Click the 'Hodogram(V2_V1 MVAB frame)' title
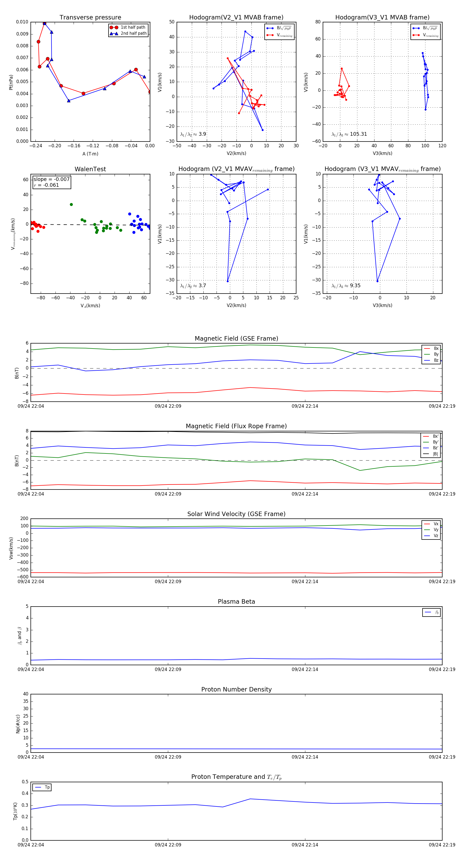The image size is (473, 868). pyautogui.click(x=236, y=18)
